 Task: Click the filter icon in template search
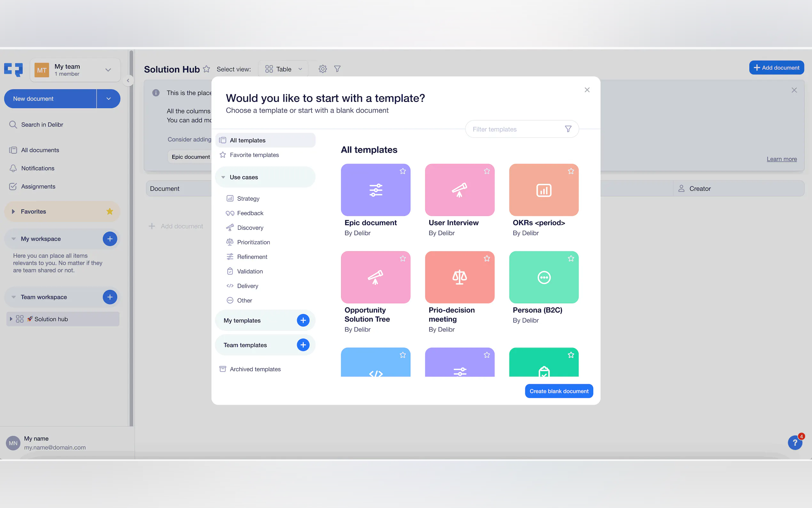tap(568, 129)
